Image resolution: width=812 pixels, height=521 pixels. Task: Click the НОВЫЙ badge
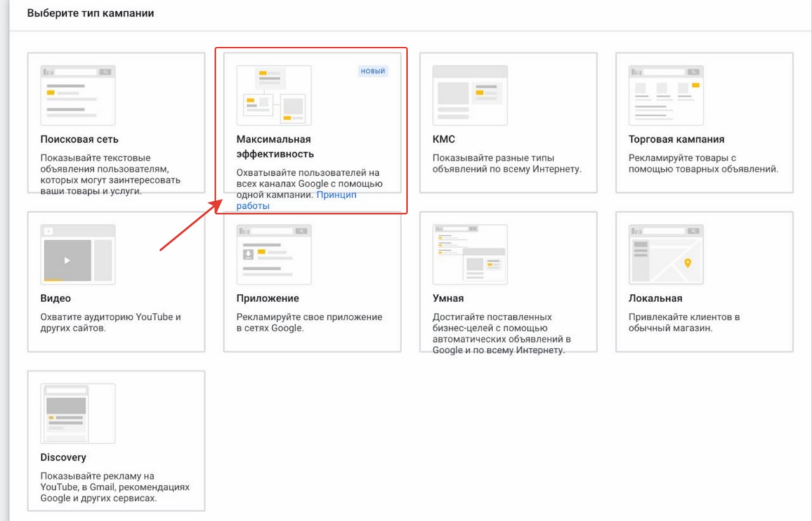[373, 71]
